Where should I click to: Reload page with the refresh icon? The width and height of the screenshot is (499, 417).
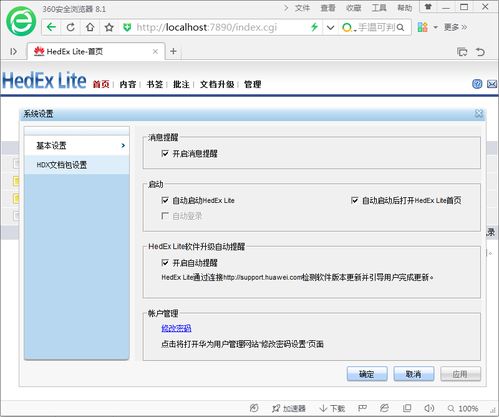tap(70, 27)
